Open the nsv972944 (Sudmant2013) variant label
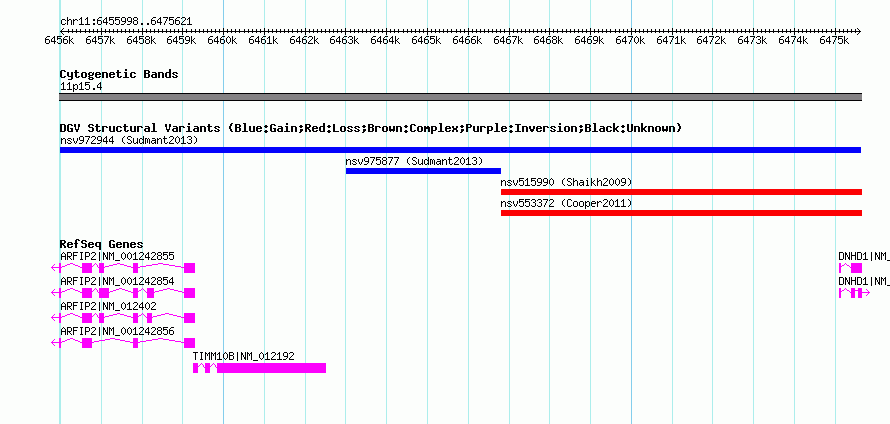 click(x=129, y=140)
